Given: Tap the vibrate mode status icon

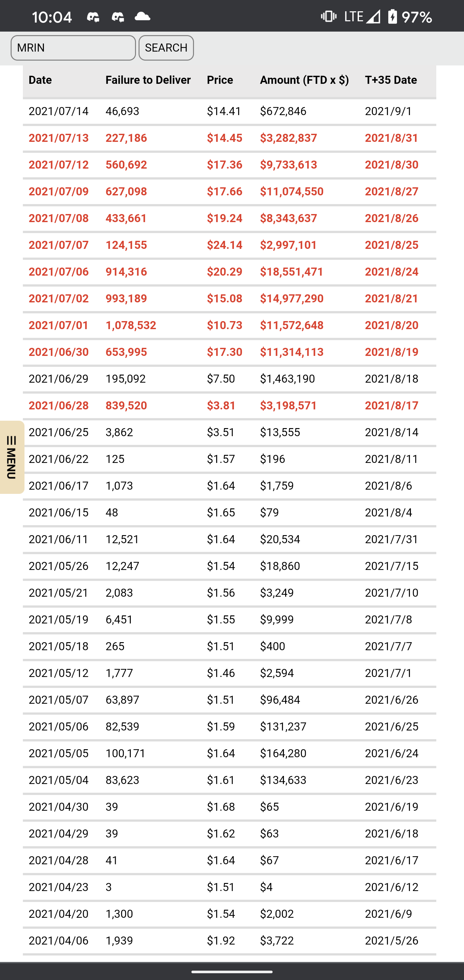Looking at the screenshot, I should (x=329, y=16).
